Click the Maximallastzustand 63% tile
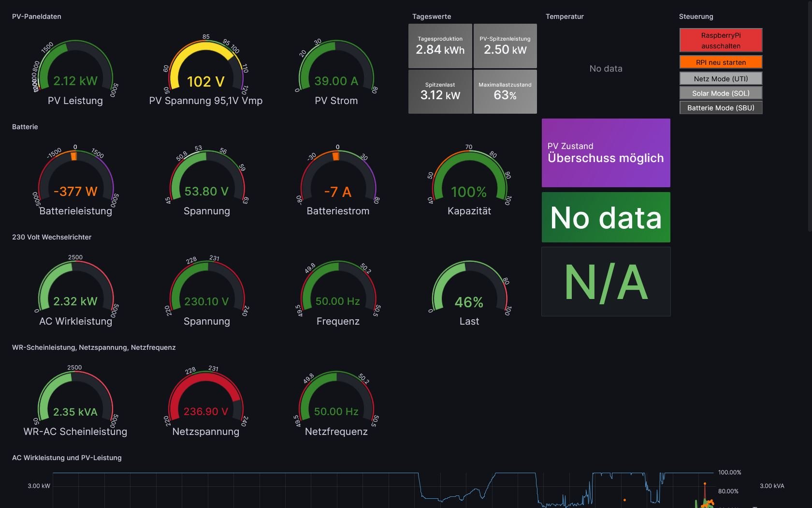The image size is (812, 508). pyautogui.click(x=505, y=91)
